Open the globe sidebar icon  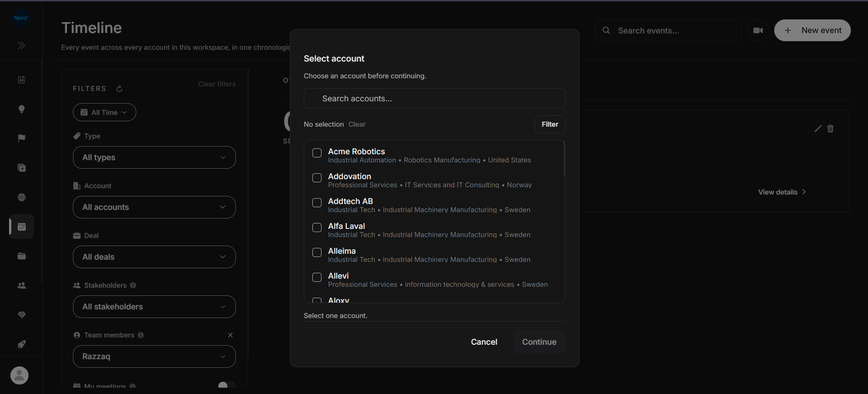point(21,197)
